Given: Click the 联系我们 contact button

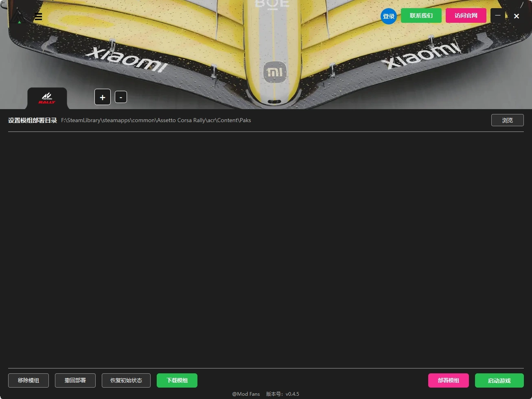Looking at the screenshot, I should pos(421,15).
